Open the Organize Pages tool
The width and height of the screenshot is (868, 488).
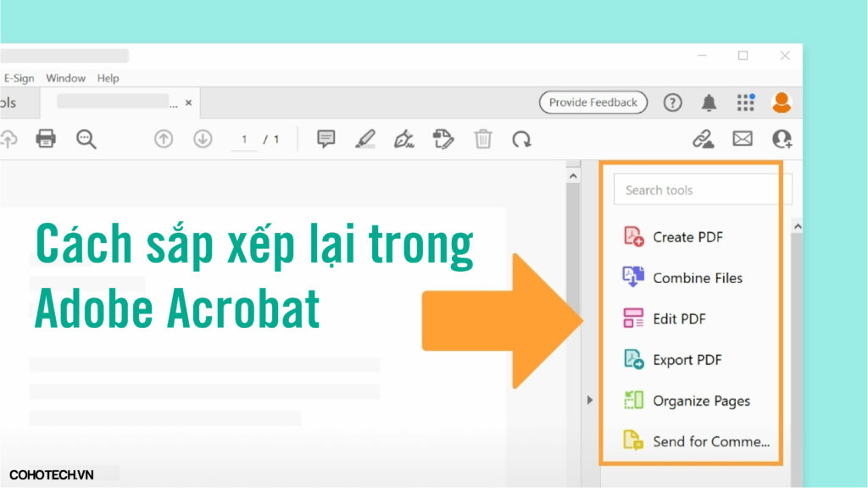(700, 401)
